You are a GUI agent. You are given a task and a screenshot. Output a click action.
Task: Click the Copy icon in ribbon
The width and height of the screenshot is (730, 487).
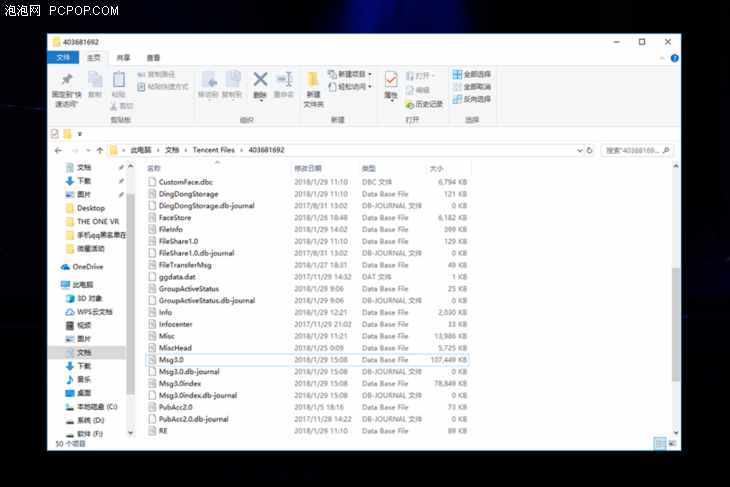pyautogui.click(x=95, y=80)
